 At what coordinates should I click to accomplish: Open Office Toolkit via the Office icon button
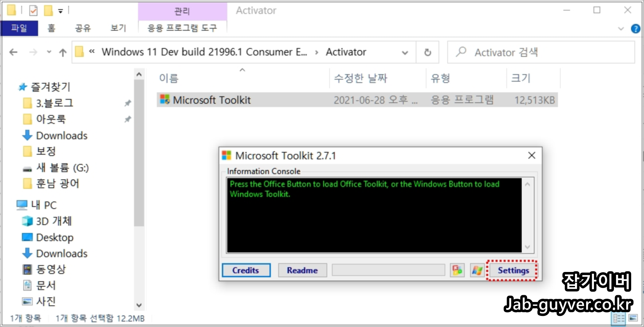tap(457, 270)
